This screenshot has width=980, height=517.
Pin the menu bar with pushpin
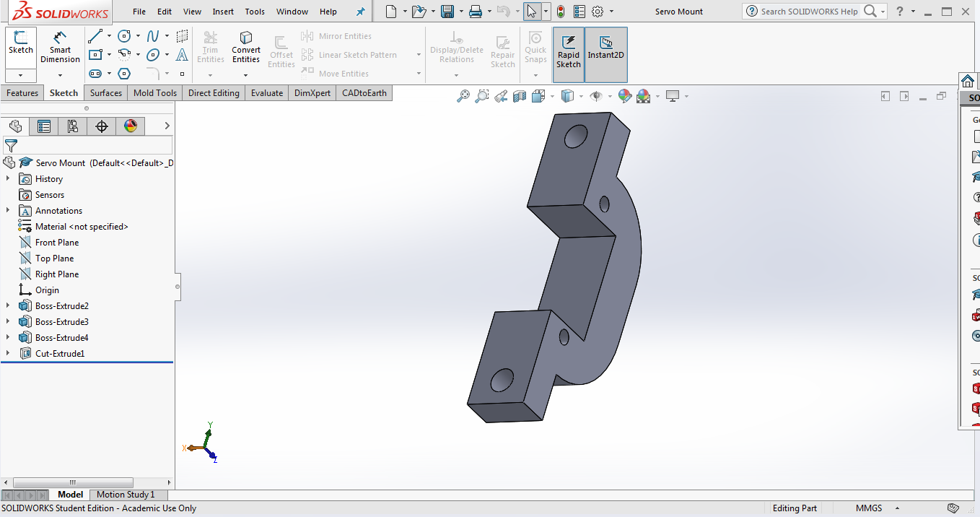361,12
